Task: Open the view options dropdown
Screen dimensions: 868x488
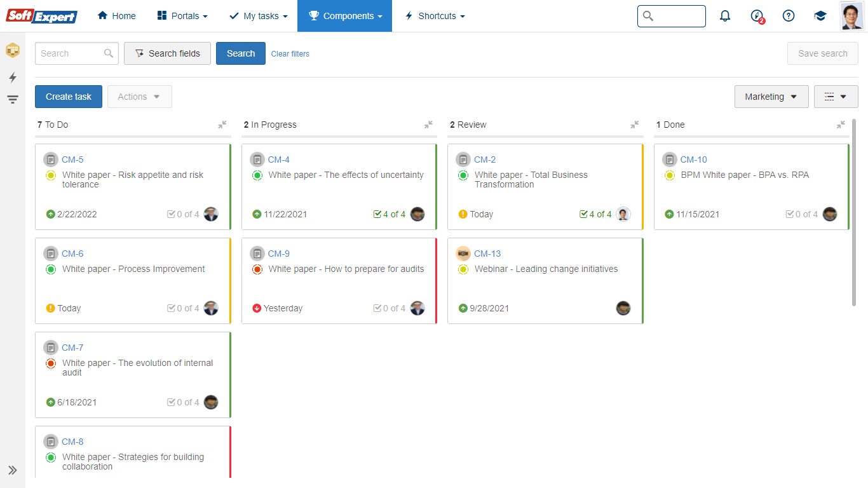Action: click(836, 97)
